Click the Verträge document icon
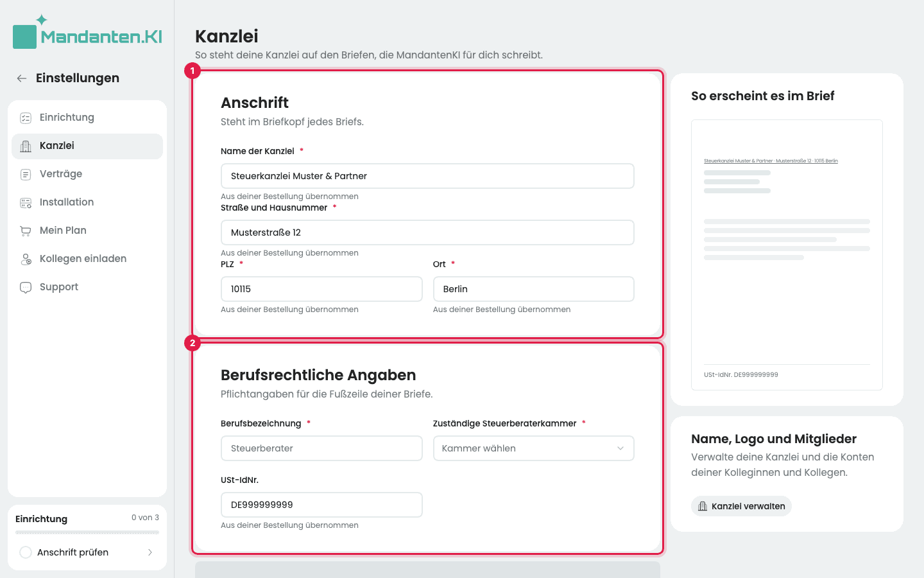This screenshot has width=924, height=578. [26, 174]
